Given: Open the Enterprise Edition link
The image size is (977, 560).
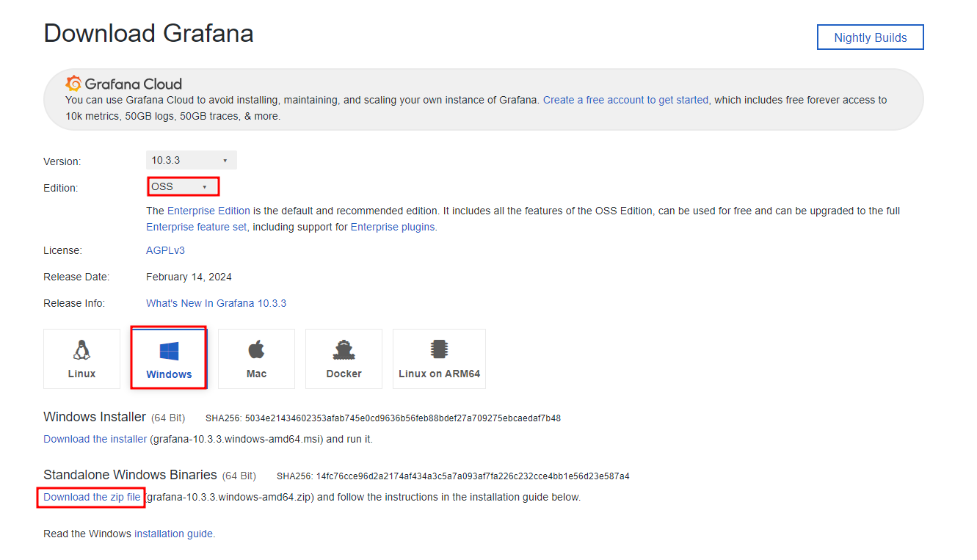Looking at the screenshot, I should [x=208, y=211].
